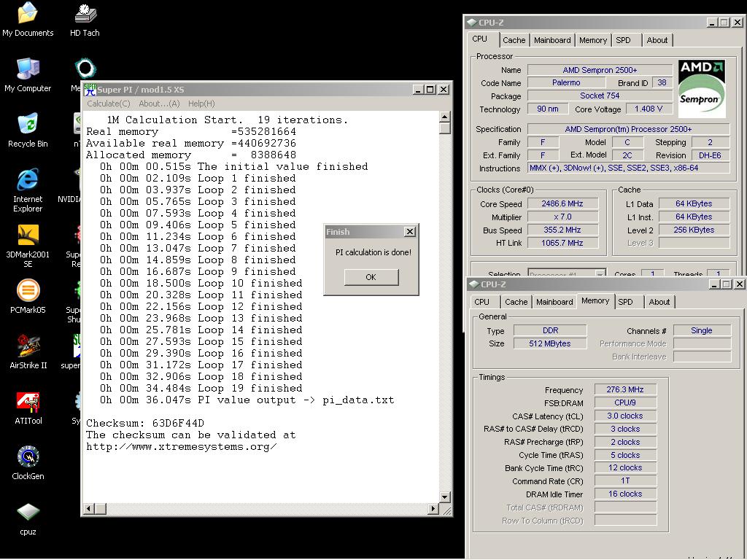Image resolution: width=747 pixels, height=560 pixels.
Task: Click Super PI horizontal scroll right arrow
Action: [433, 509]
